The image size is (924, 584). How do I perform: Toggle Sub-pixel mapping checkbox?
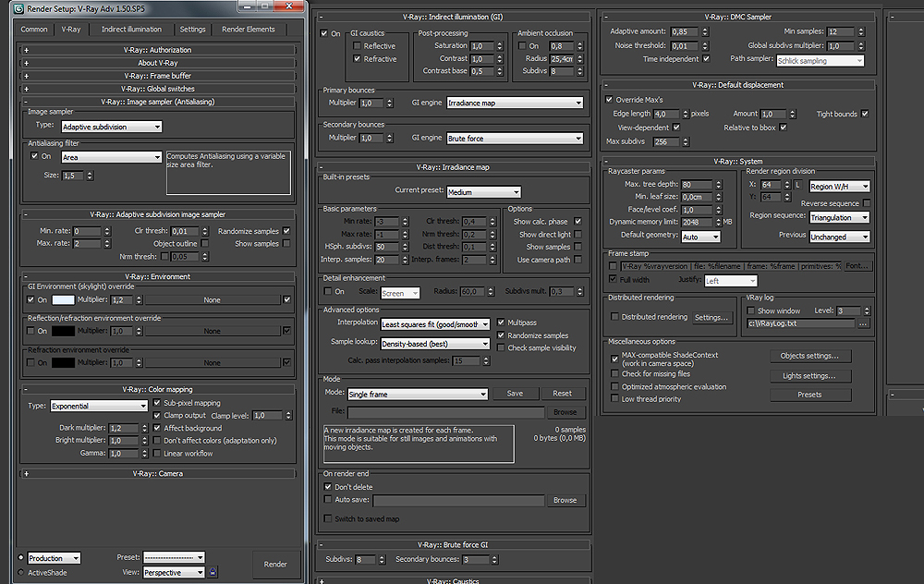(157, 403)
